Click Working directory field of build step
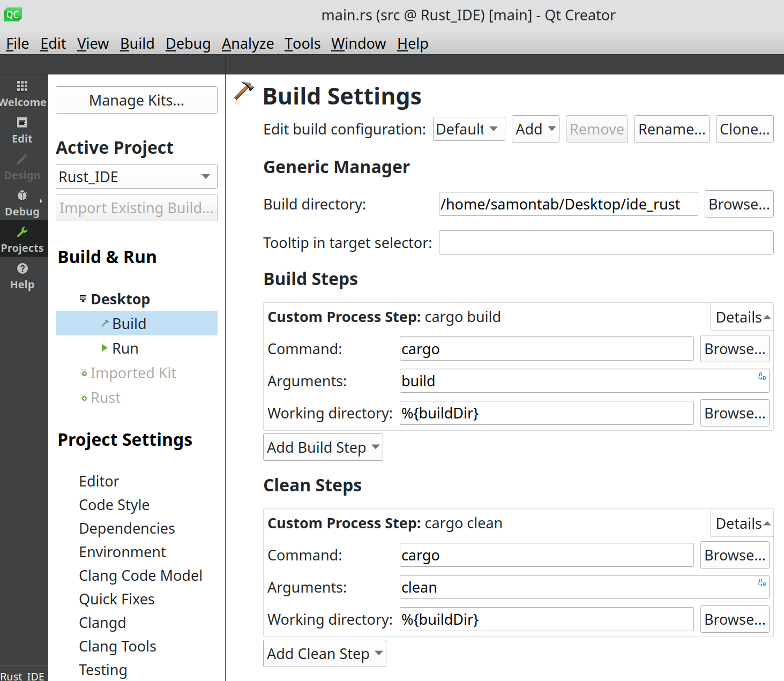The height and width of the screenshot is (681, 784). (x=547, y=413)
